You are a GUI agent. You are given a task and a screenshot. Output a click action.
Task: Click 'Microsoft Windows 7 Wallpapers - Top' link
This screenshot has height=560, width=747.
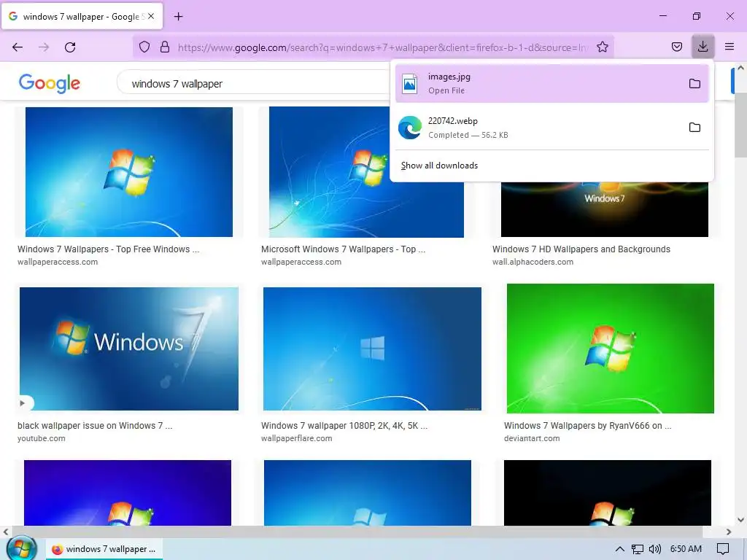tap(343, 249)
